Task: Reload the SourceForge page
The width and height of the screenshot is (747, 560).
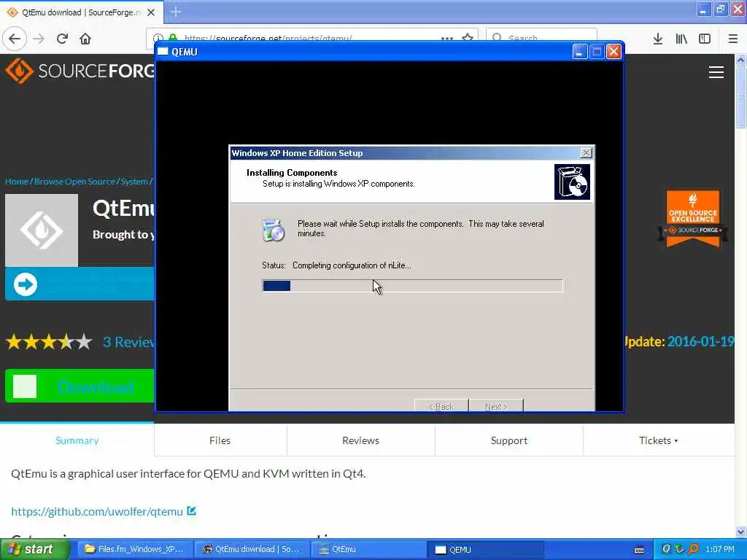Action: [x=62, y=39]
